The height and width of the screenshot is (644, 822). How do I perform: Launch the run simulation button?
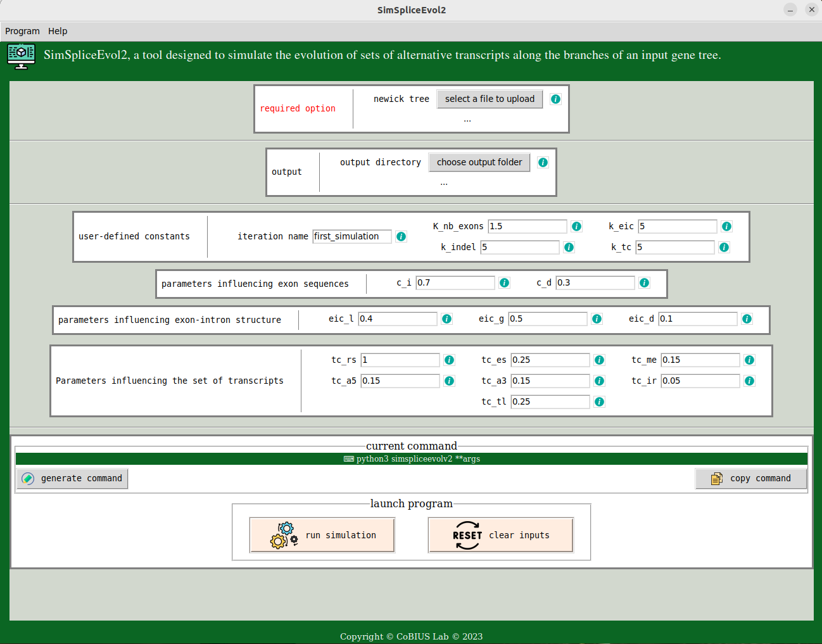tap(322, 535)
